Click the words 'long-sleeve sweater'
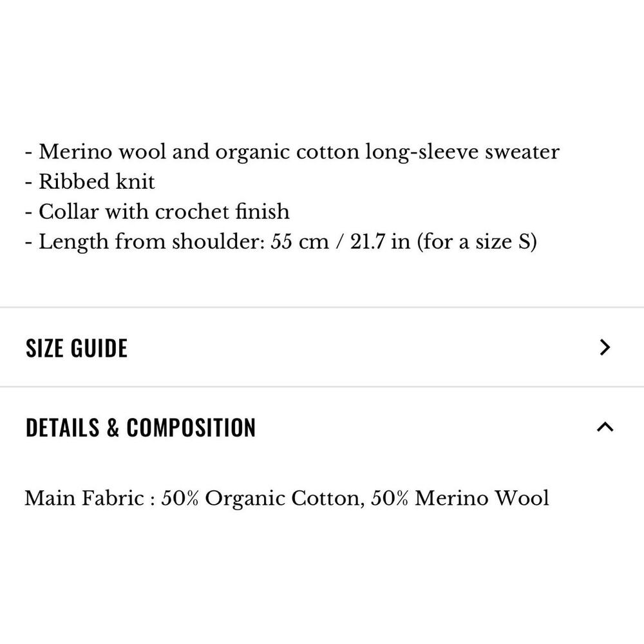The width and height of the screenshot is (644, 644). (462, 152)
